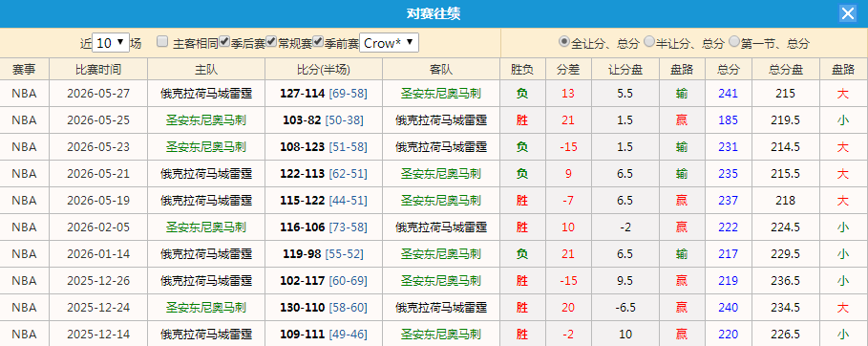
Task: Open the 122-113 score on 2026-05-21
Action: 303,174
